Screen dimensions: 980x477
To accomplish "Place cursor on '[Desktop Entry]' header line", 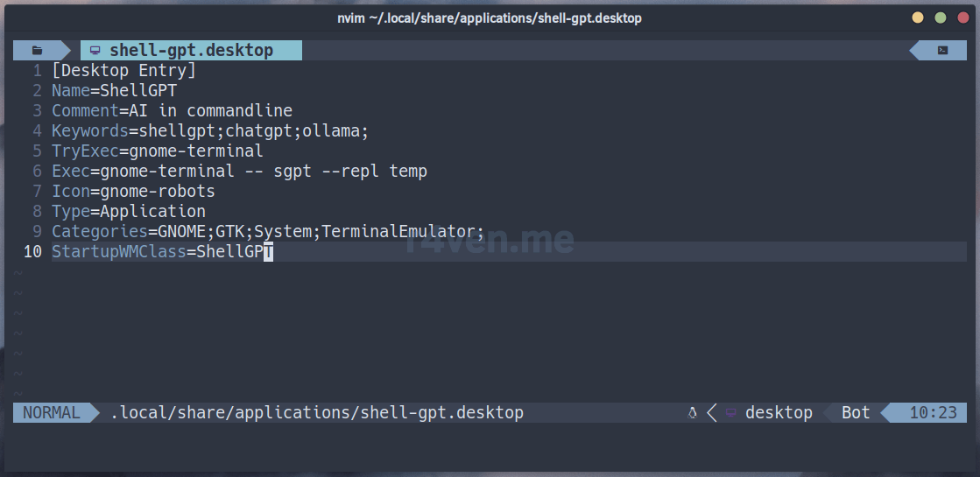I will pyautogui.click(x=123, y=71).
